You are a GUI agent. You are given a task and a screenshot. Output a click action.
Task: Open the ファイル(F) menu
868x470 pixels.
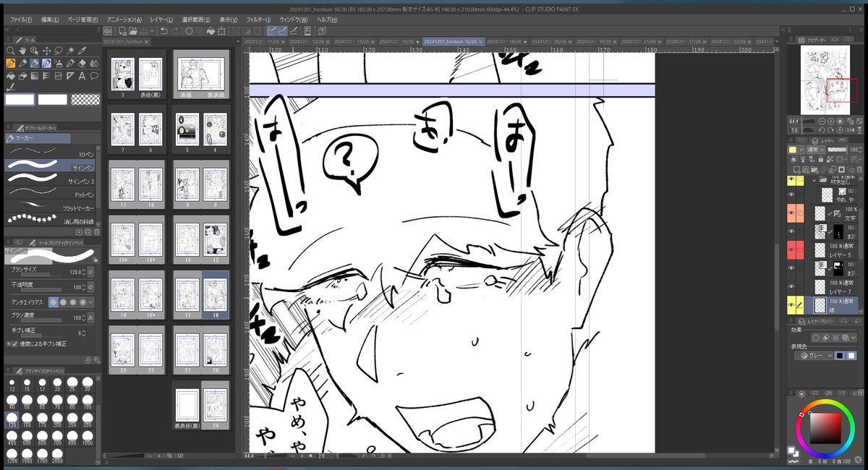tap(20, 20)
